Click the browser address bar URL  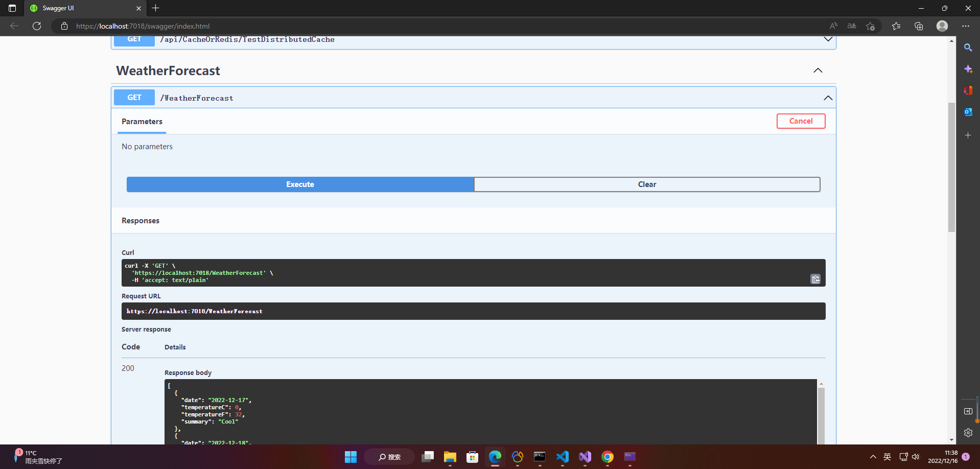(143, 26)
